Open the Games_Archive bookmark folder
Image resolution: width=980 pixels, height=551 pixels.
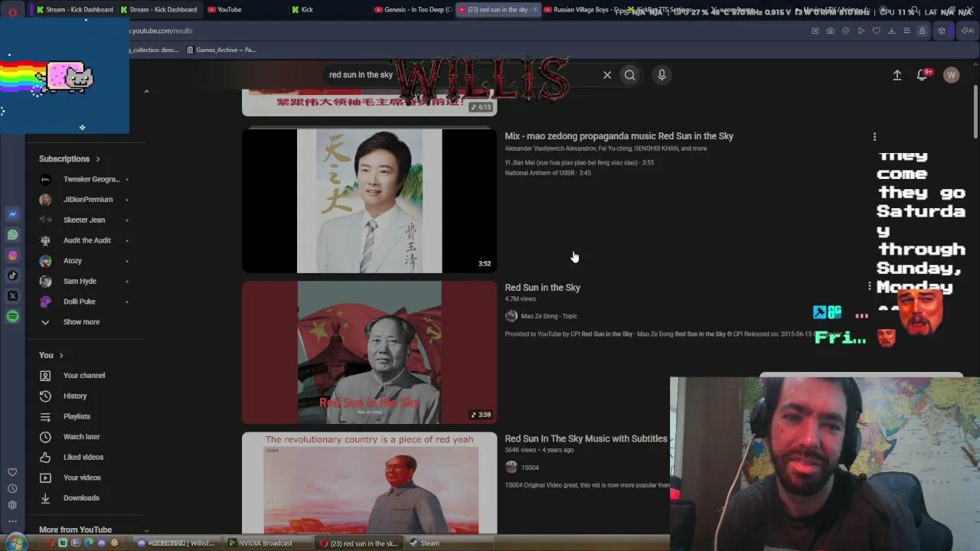(x=220, y=50)
